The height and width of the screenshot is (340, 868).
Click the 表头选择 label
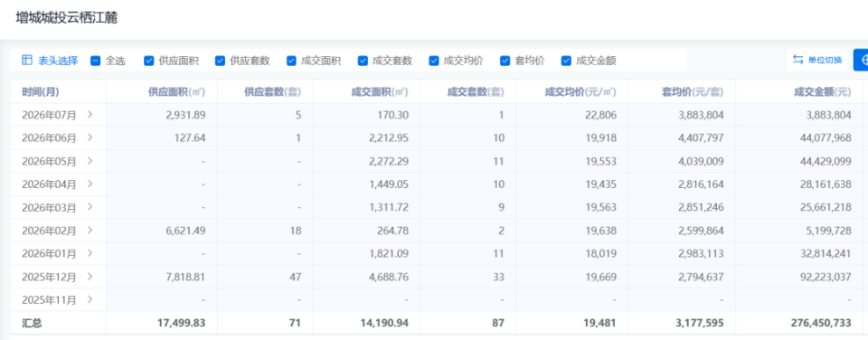58,61
